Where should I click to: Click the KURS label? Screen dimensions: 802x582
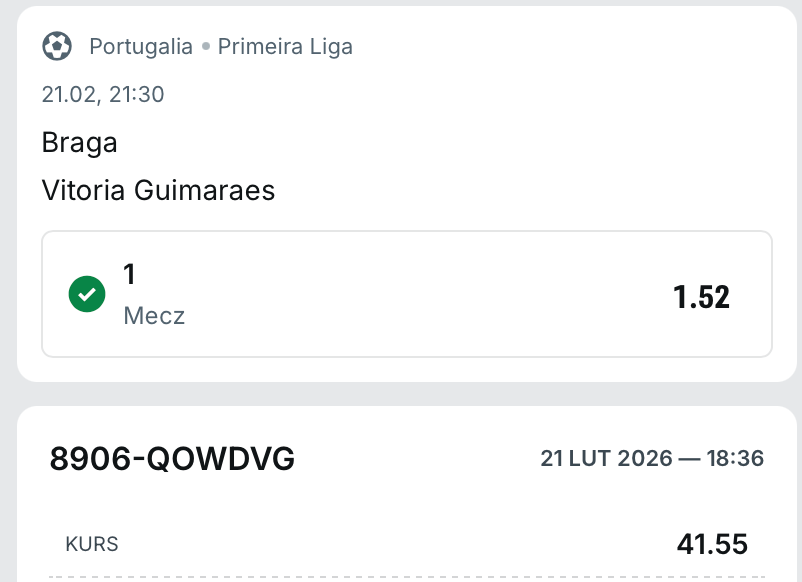(92, 545)
